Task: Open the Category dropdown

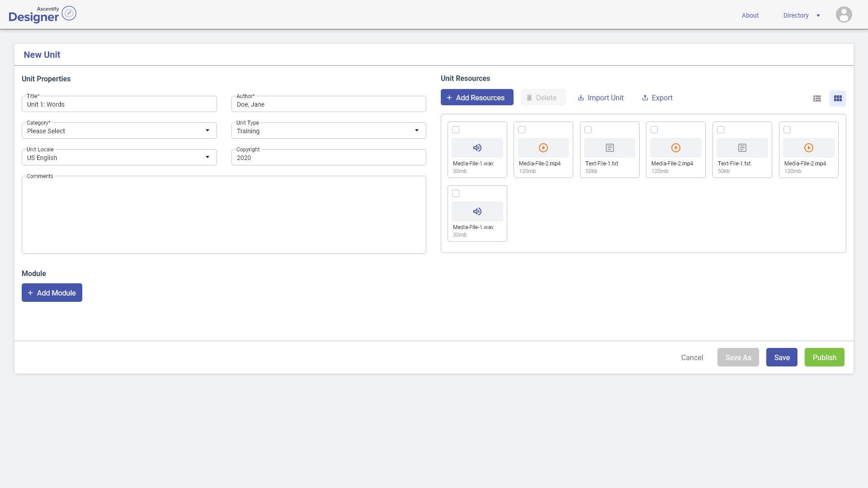Action: (119, 131)
